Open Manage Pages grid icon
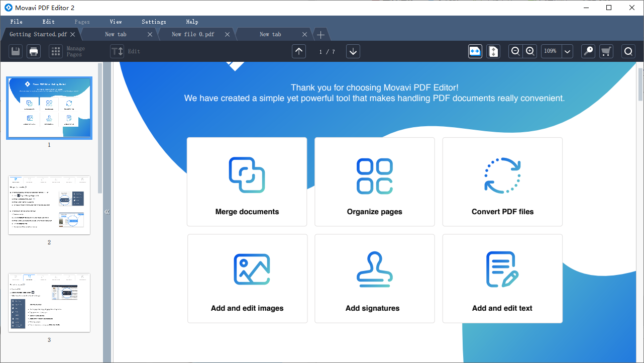This screenshot has height=363, width=644. coord(56,51)
